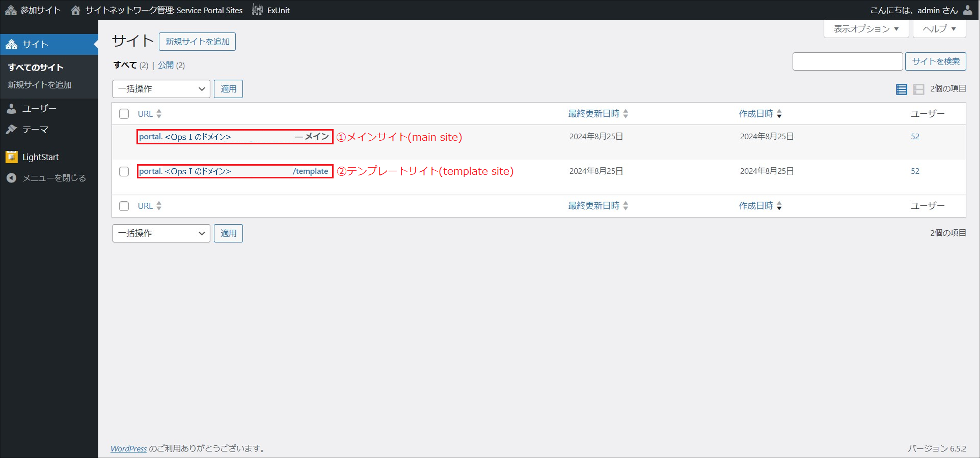Filter sites by the 公開 tab
Screen dimensions: 980x458
(x=166, y=65)
